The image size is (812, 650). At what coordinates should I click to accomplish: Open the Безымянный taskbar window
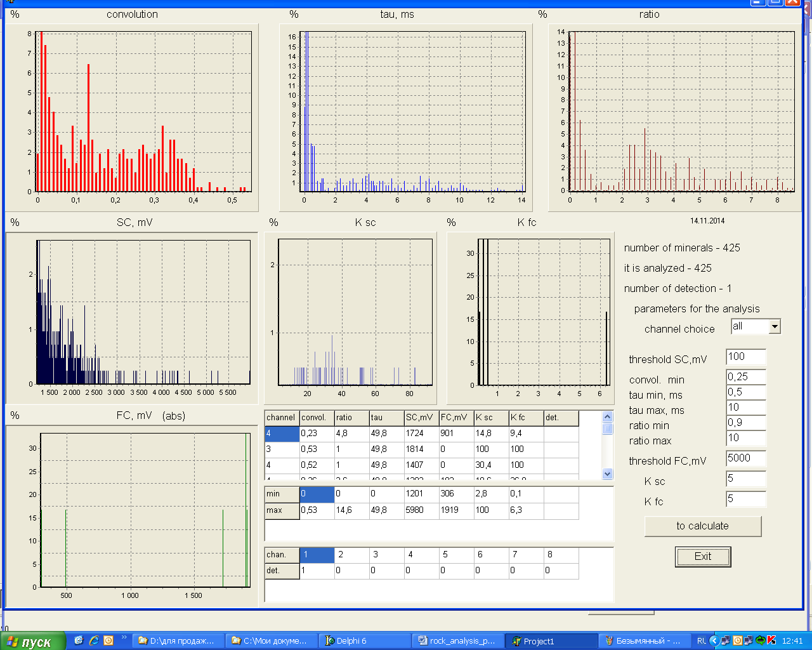point(644,641)
